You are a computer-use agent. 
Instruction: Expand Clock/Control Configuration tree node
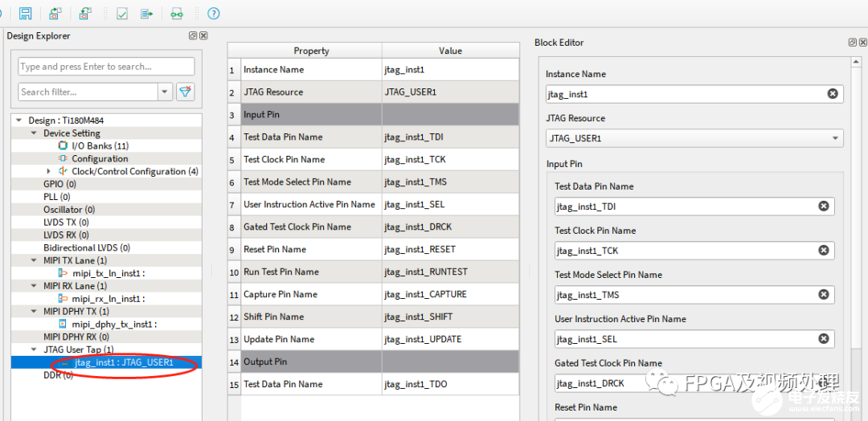coord(49,171)
